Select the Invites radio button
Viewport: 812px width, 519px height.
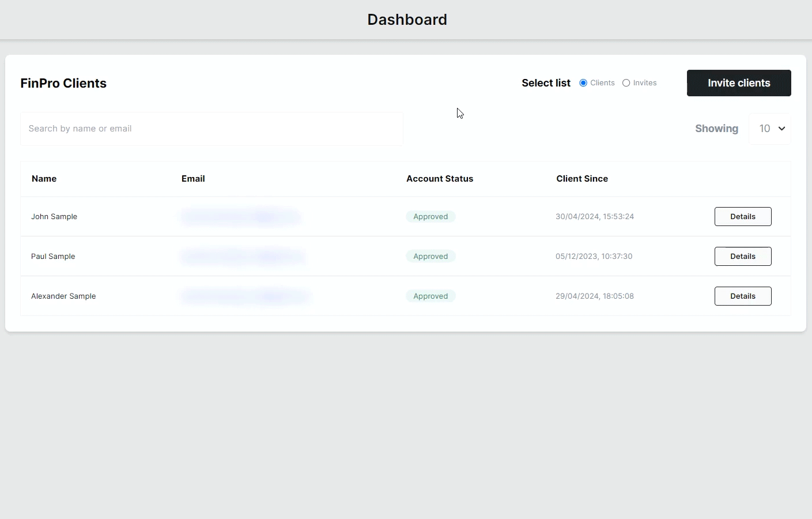tap(626, 82)
